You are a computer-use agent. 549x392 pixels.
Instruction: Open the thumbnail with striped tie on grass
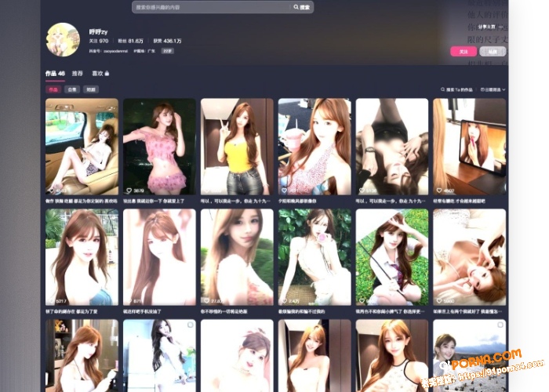click(x=392, y=257)
